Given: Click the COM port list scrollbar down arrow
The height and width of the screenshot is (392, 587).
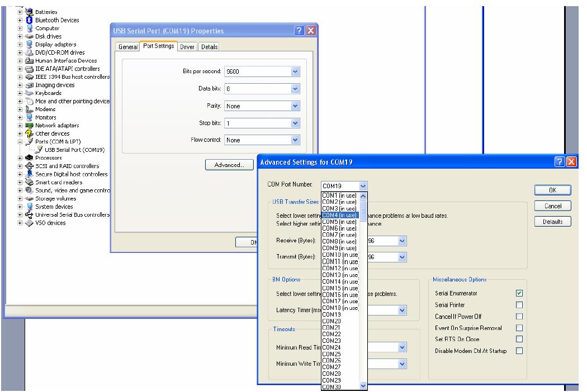Looking at the screenshot, I should 363,385.
